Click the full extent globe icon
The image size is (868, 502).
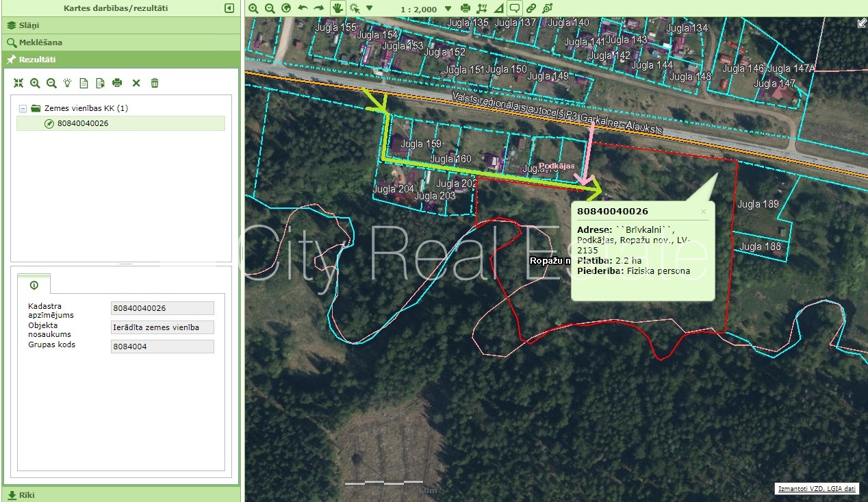286,8
